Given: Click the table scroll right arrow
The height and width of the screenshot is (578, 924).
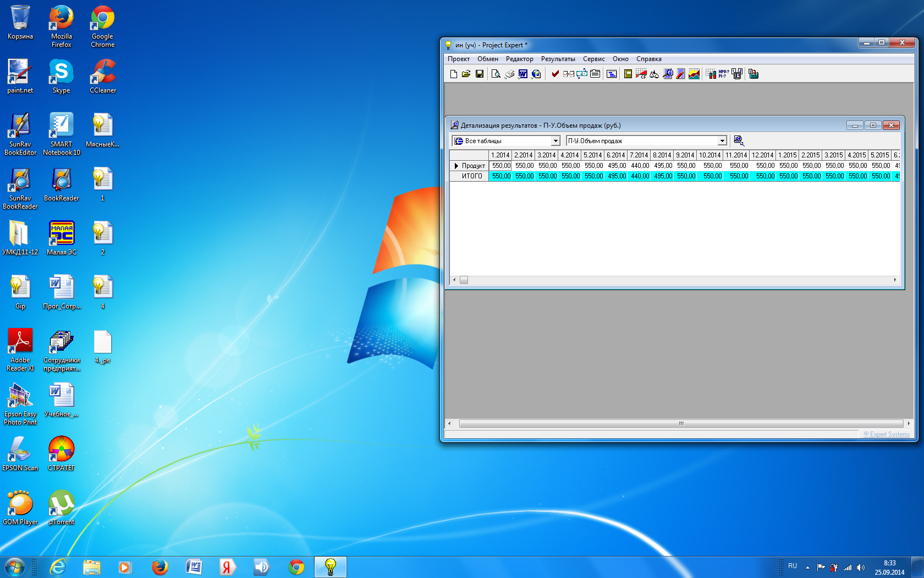Looking at the screenshot, I should click(x=895, y=280).
